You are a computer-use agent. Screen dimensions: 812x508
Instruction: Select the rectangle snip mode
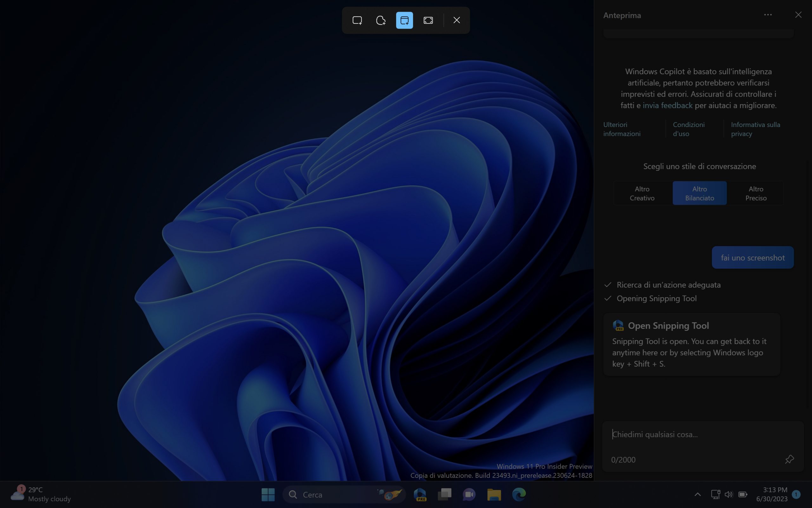pos(357,20)
